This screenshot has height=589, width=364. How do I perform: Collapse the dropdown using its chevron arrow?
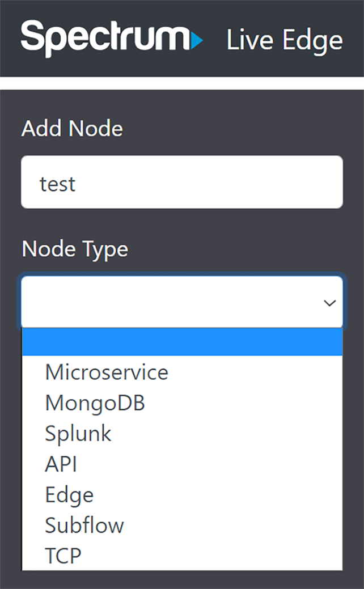click(x=329, y=303)
